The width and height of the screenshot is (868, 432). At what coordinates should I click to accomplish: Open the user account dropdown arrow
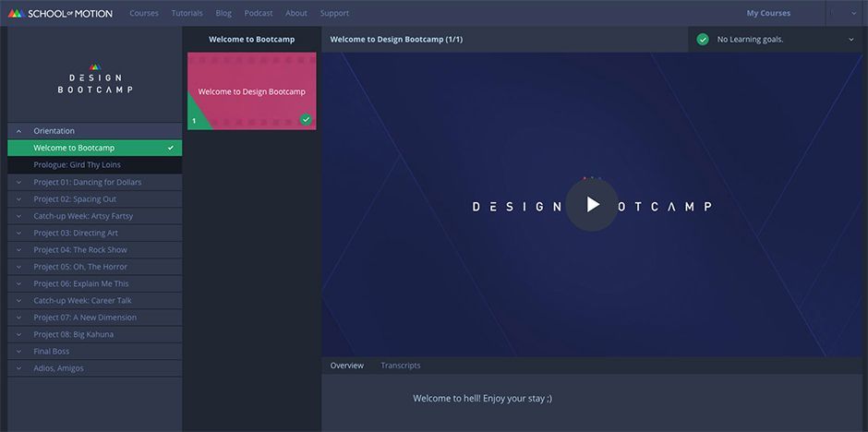(x=853, y=13)
